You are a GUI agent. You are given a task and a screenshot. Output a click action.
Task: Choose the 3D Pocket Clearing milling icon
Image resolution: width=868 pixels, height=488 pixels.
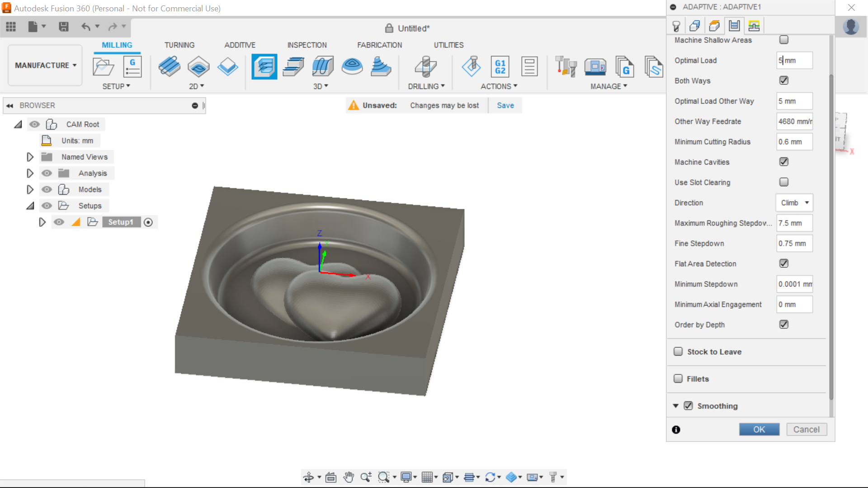293,66
